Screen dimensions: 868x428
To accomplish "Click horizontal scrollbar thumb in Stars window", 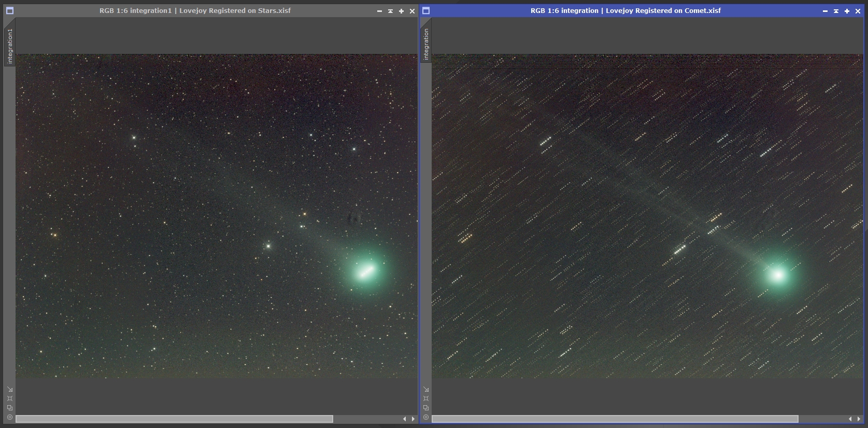I will pyautogui.click(x=174, y=419).
